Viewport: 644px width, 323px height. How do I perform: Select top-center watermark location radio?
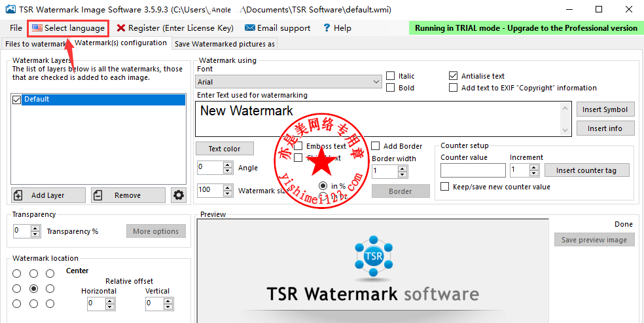pyautogui.click(x=33, y=273)
